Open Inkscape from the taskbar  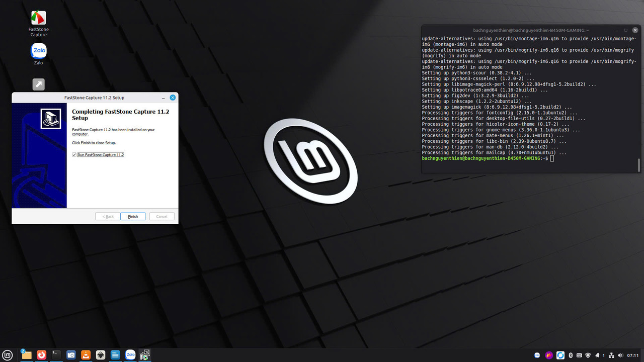pyautogui.click(x=101, y=355)
